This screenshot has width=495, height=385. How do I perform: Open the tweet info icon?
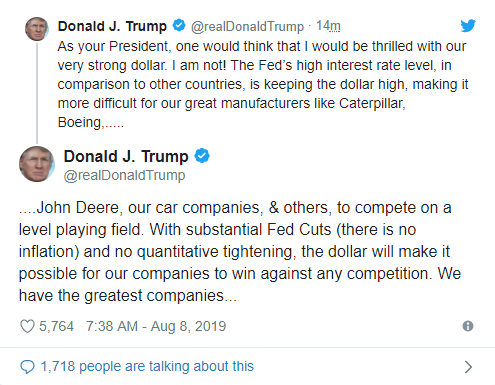click(x=468, y=326)
